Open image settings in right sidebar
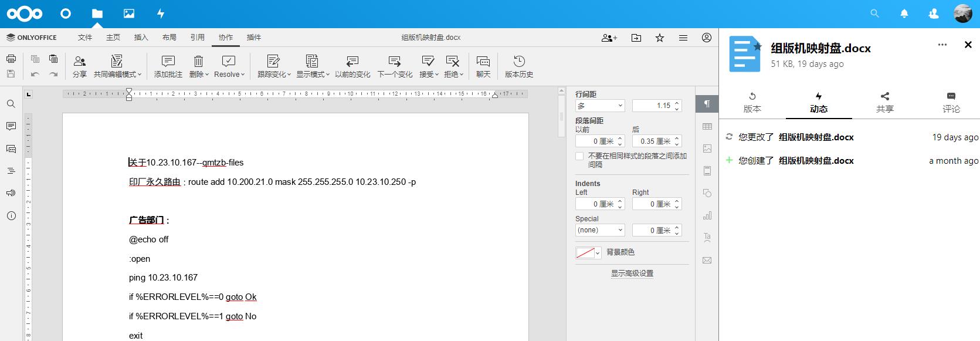This screenshot has height=341, width=980. tap(707, 148)
